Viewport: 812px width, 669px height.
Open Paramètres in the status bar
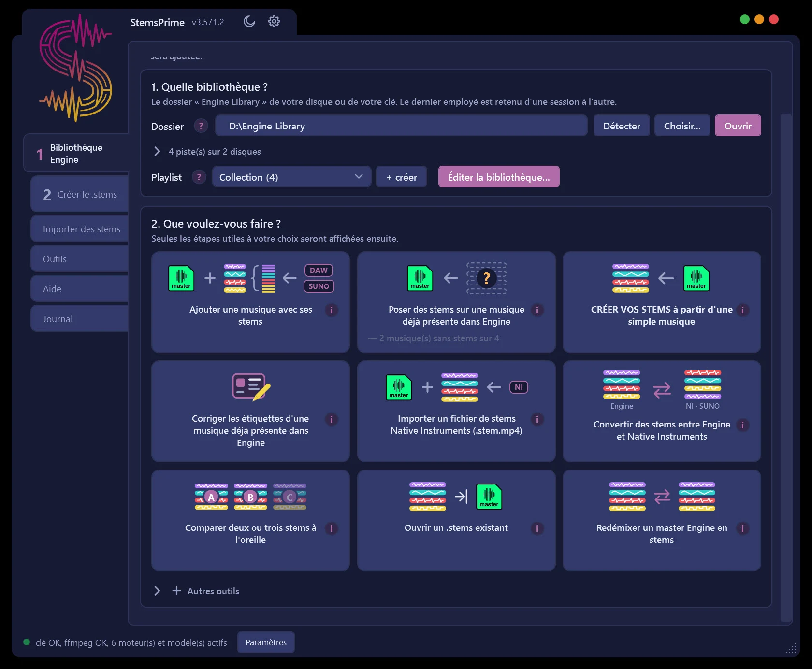(266, 642)
